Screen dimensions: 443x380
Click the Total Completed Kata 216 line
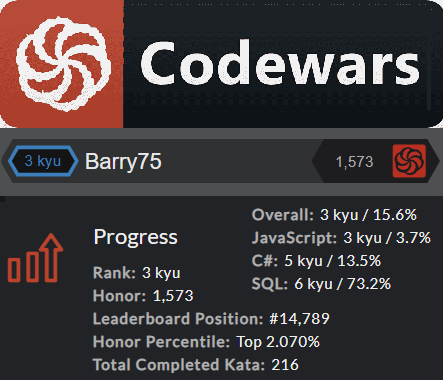[196, 365]
